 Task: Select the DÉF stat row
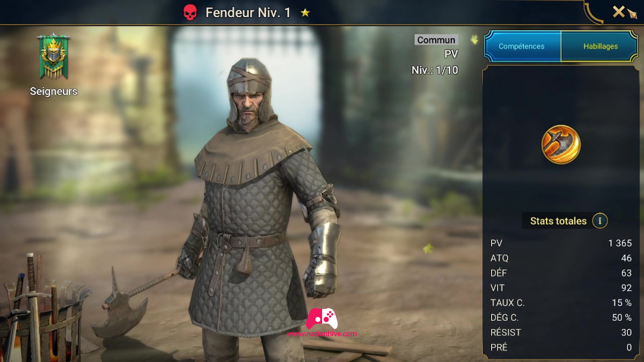click(x=561, y=273)
